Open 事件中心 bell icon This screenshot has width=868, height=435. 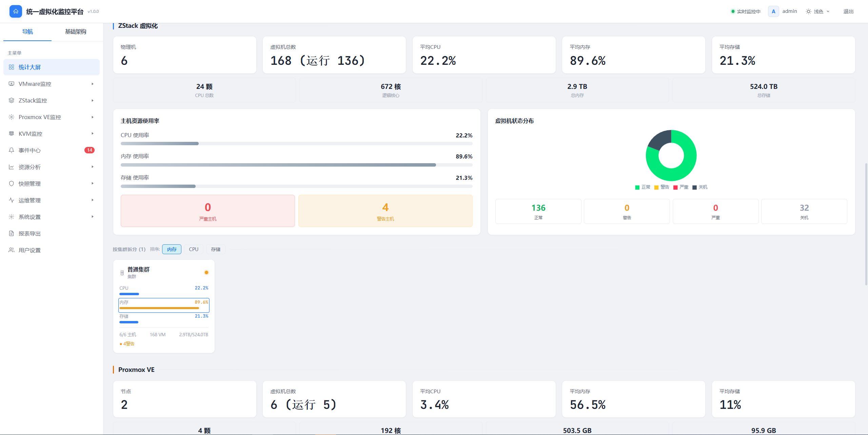coord(12,150)
